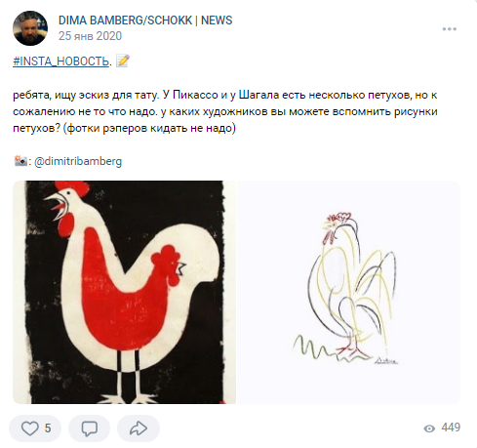Screen dimensions: 477x448
Task: Click the signature on the rooster sketch
Action: point(386,360)
